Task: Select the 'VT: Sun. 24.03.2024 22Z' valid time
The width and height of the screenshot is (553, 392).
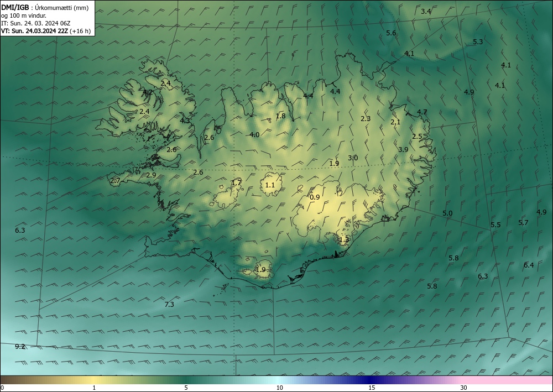Action: [34, 31]
